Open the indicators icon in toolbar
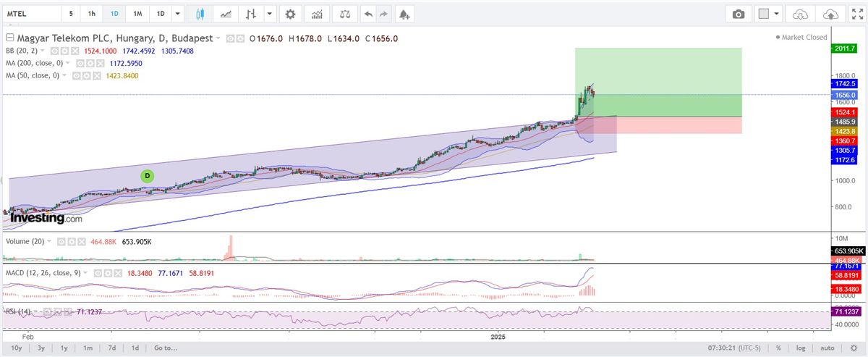This screenshot has height=357, width=868. pos(316,14)
